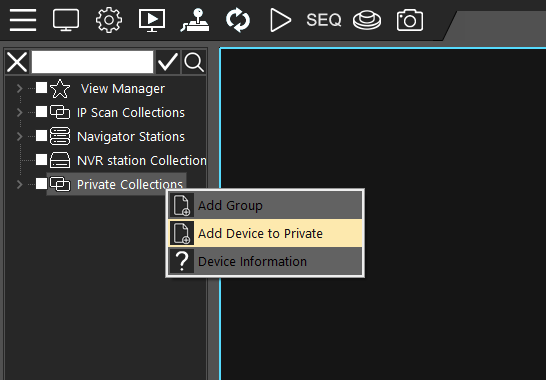Viewport: 546px width, 380px height.
Task: Click the magnifying glass search icon
Action: [194, 62]
